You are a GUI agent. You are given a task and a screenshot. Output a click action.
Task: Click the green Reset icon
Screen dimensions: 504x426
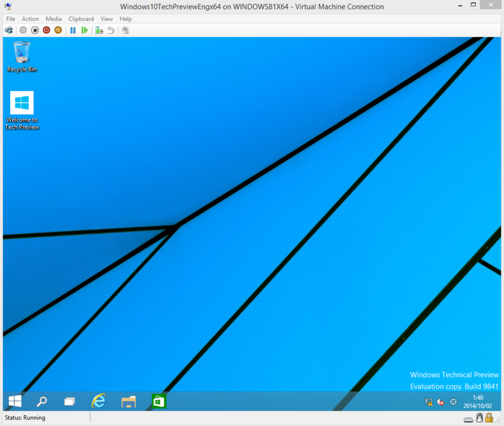84,30
